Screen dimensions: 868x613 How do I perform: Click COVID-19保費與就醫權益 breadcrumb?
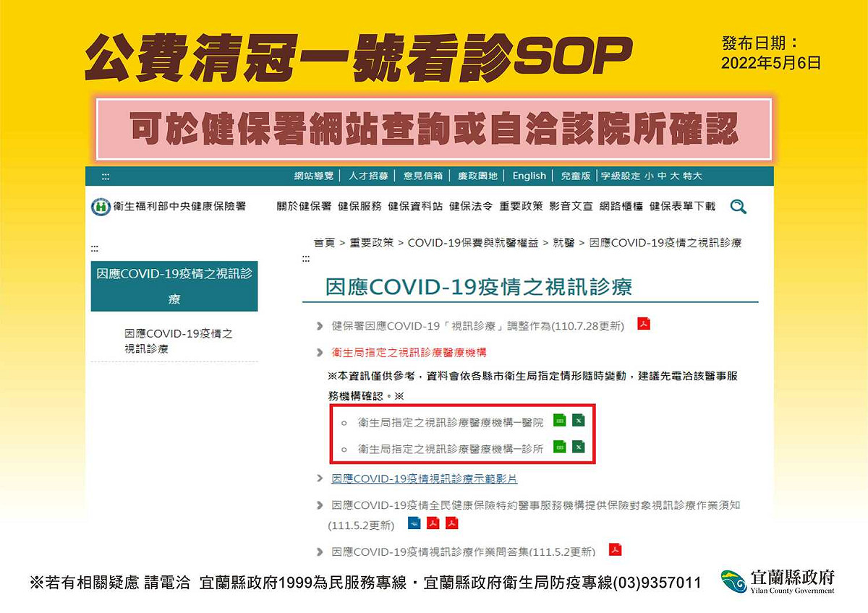(x=473, y=243)
